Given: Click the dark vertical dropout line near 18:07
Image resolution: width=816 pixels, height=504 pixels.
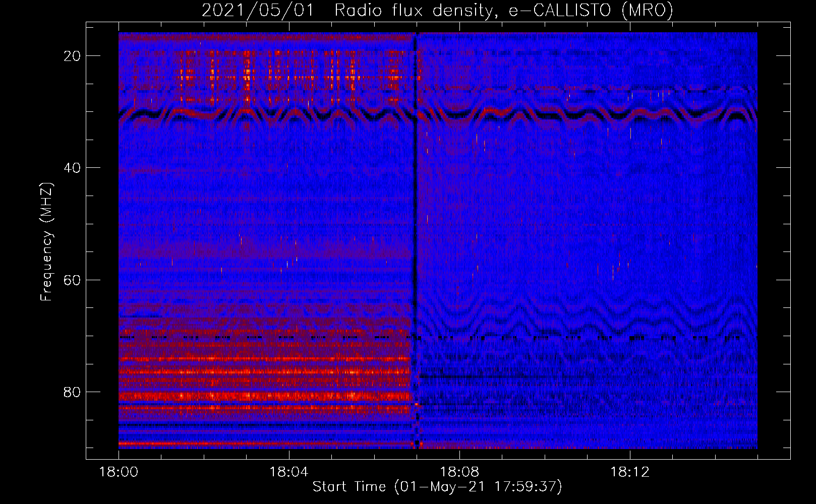Looking at the screenshot, I should 416,240.
